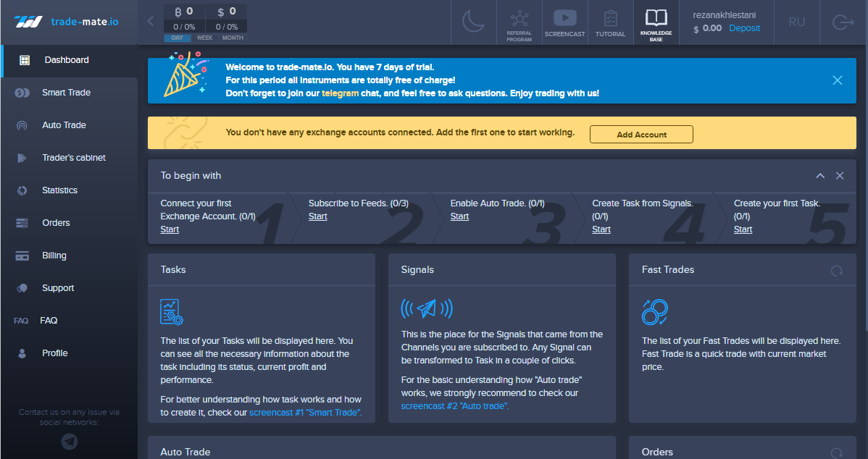
Task: Click the Profile person icon
Action: (x=22, y=353)
